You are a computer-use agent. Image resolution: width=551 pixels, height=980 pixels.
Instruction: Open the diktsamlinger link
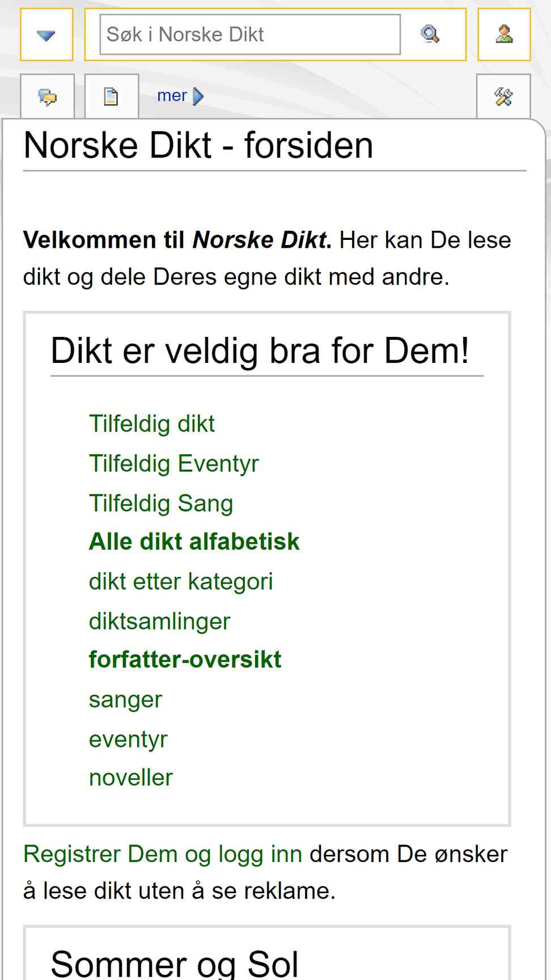point(159,621)
